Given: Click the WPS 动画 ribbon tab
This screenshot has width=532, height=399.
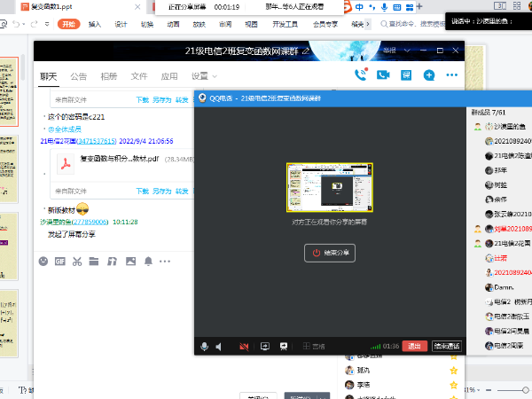Looking at the screenshot, I should pyautogui.click(x=173, y=25).
